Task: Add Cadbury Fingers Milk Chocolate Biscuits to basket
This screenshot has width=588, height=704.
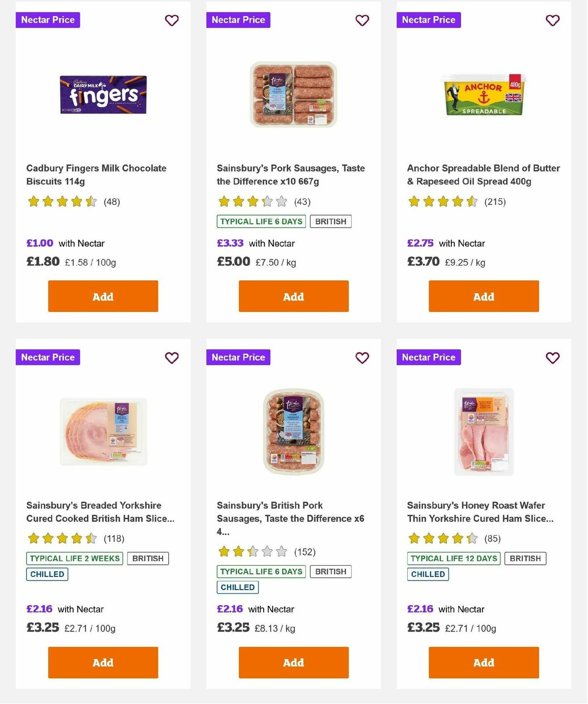Action: point(102,296)
